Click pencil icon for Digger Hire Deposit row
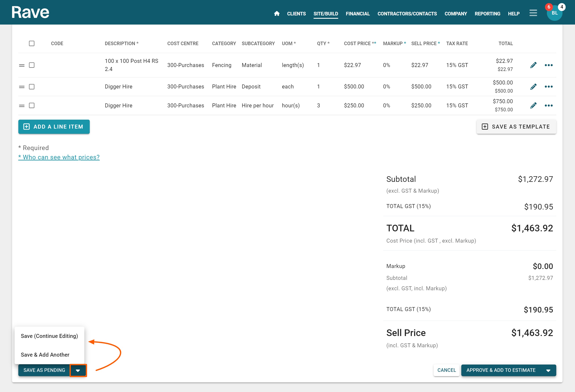The image size is (575, 392). point(533,87)
